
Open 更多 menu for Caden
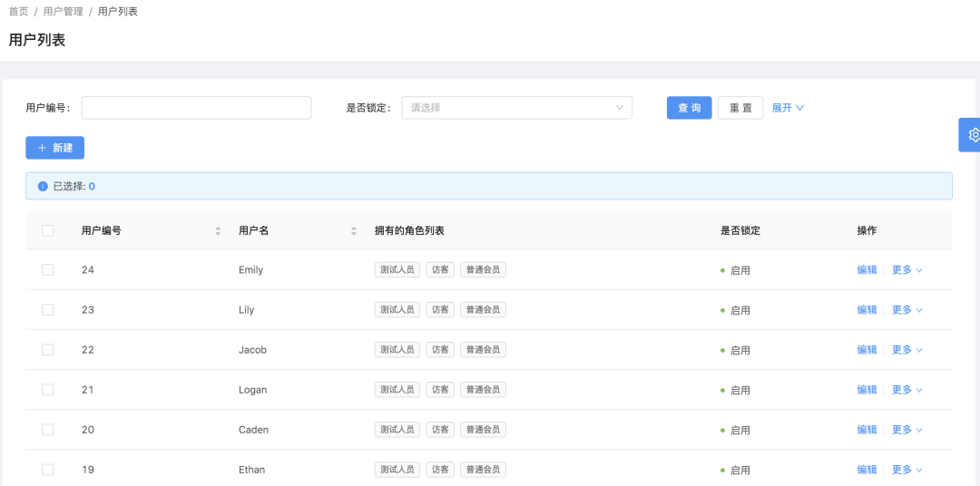[x=906, y=430]
